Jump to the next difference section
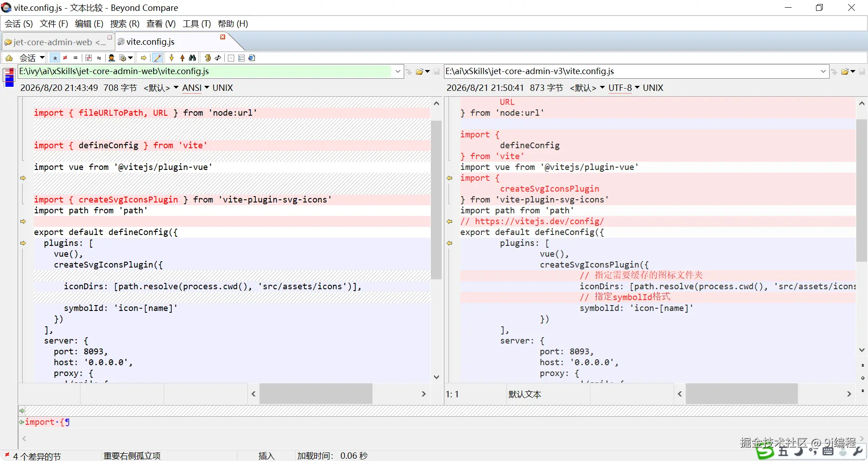This screenshot has width=868, height=461. [x=172, y=58]
